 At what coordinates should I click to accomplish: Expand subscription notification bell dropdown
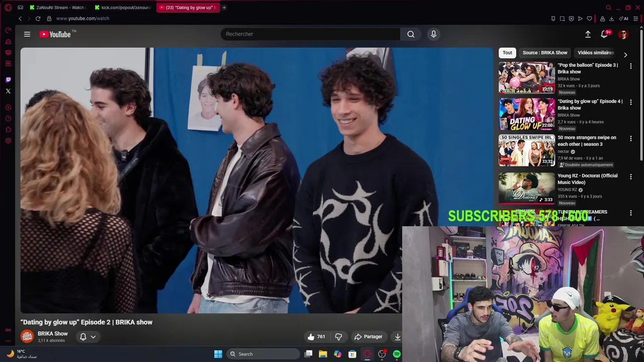pos(88,337)
